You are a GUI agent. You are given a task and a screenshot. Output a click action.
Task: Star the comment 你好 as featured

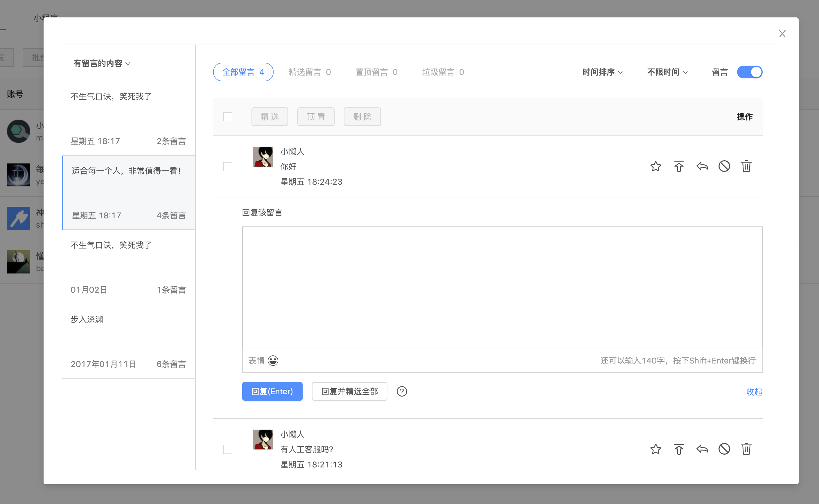[x=655, y=166]
